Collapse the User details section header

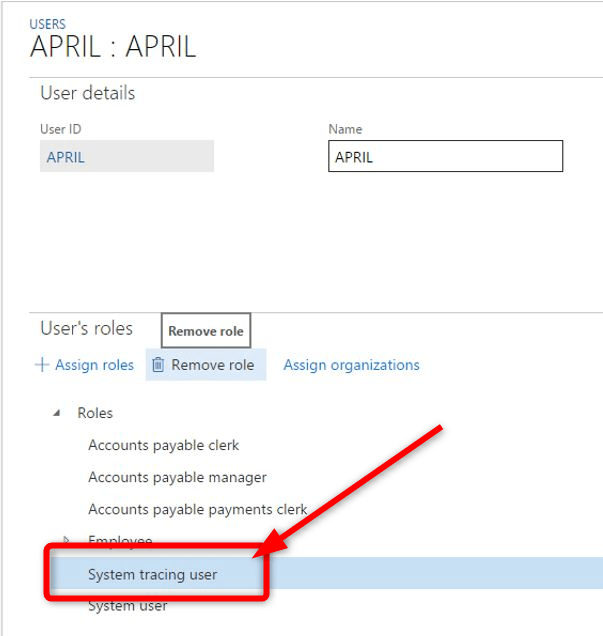coord(88,93)
